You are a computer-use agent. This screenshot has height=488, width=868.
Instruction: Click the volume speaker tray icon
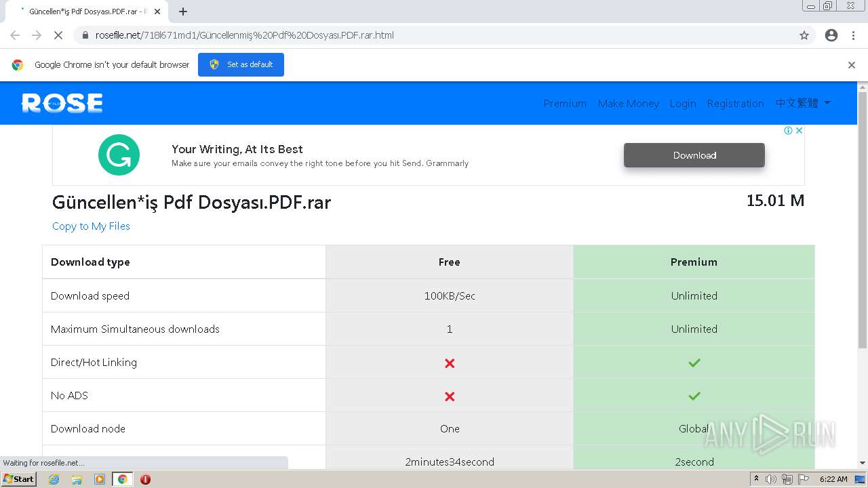pos(771,479)
